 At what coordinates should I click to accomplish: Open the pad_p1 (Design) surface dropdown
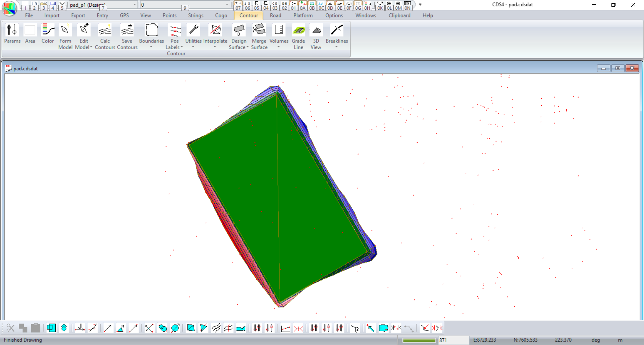[135, 5]
